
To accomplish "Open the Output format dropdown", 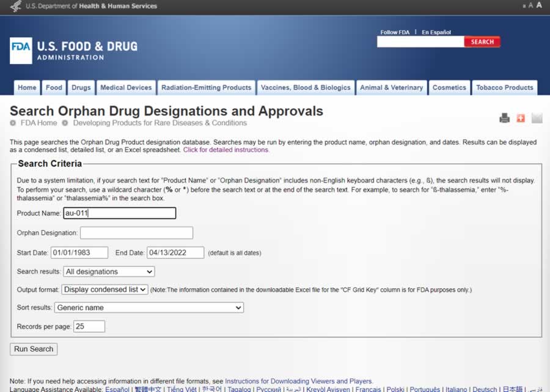I will pyautogui.click(x=105, y=289).
